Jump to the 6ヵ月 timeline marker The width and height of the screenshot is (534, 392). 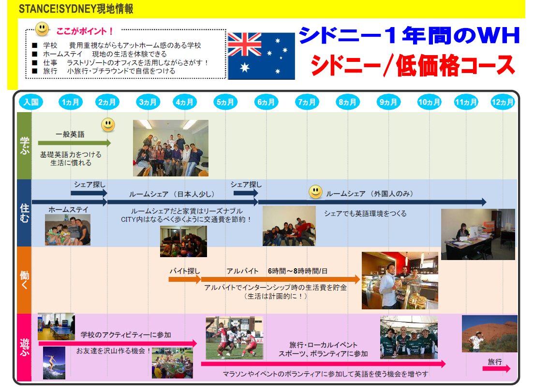pyautogui.click(x=266, y=102)
